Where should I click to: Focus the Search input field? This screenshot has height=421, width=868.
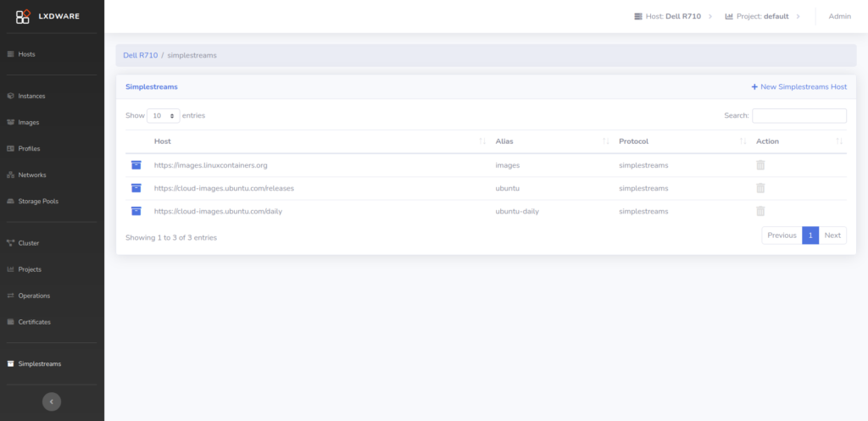point(799,115)
